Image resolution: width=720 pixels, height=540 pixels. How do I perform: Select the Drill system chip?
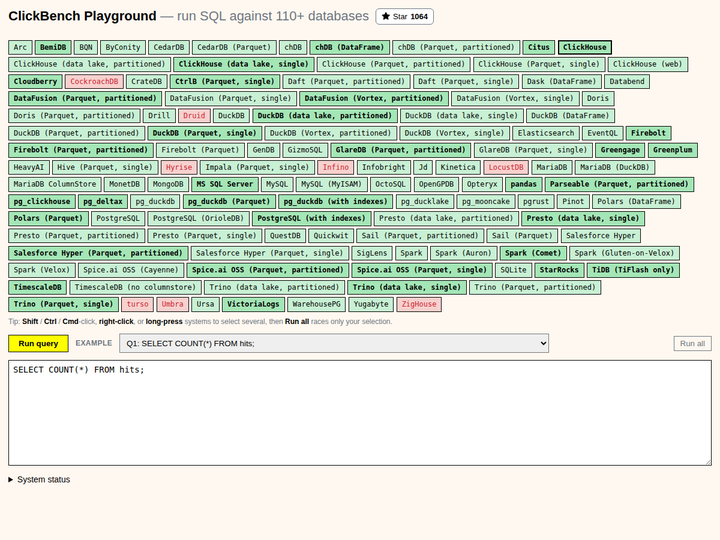coord(159,116)
